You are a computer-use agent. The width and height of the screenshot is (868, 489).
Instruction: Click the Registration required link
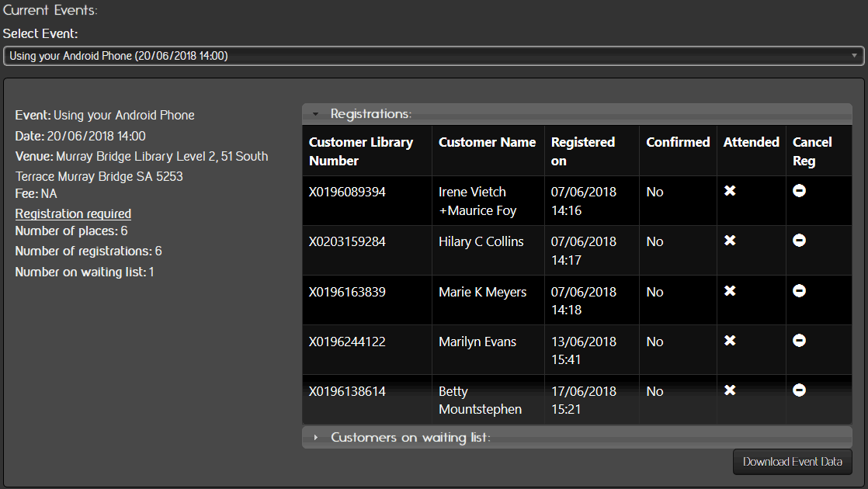(73, 213)
